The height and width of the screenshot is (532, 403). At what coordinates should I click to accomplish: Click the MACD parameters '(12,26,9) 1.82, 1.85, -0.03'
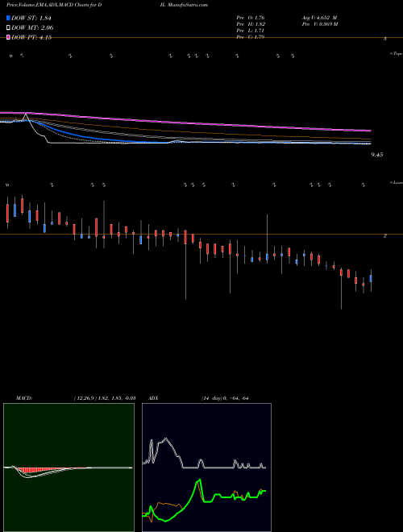[105, 398]
